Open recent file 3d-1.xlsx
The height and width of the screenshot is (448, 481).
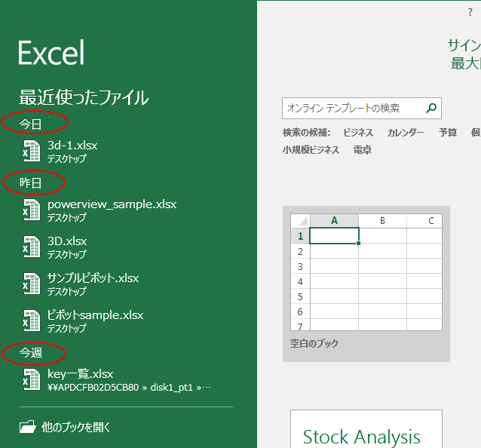pos(72,146)
